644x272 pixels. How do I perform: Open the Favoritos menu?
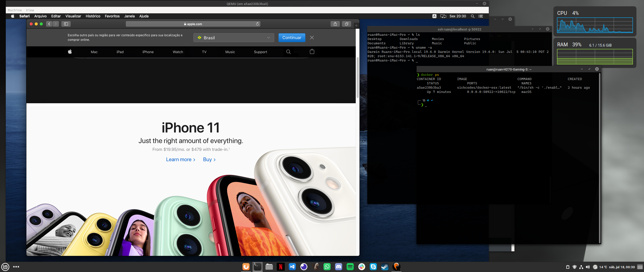[x=112, y=16]
